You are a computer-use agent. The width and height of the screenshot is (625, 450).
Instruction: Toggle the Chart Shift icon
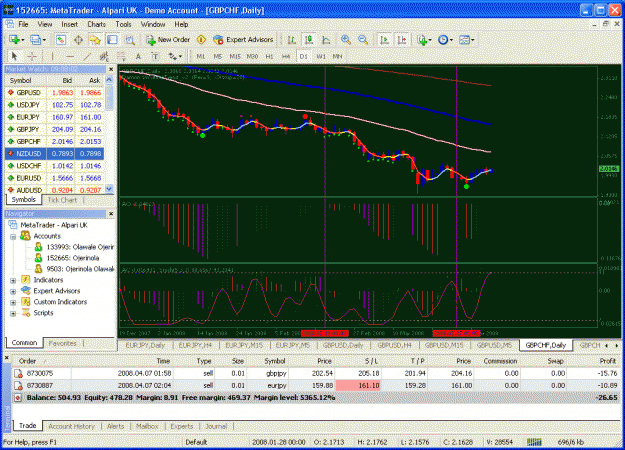coord(402,39)
